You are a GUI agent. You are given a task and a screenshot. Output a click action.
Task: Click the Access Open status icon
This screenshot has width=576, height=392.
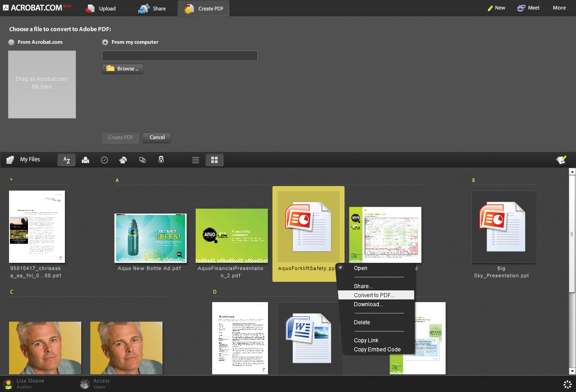(85, 384)
